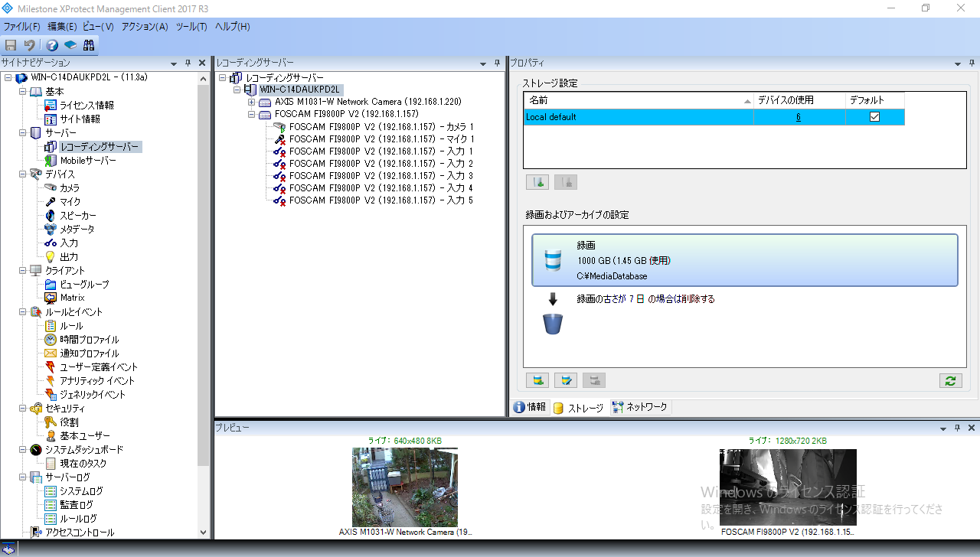
Task: Click the FOSCAM FI9800P preview thumbnail
Action: [x=788, y=487]
